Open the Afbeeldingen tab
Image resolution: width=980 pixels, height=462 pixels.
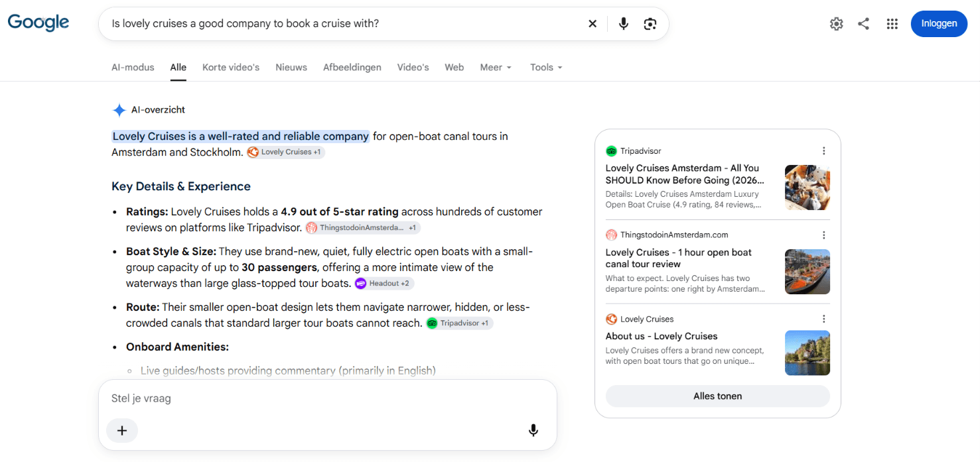(352, 68)
